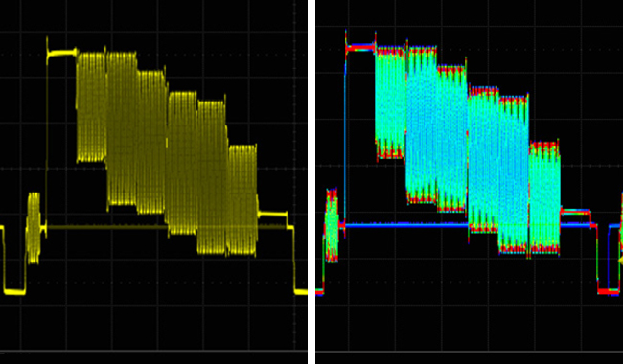The image size is (623, 364).
Task: Select the dark yellow baseline in left panel
Action: [107, 227]
